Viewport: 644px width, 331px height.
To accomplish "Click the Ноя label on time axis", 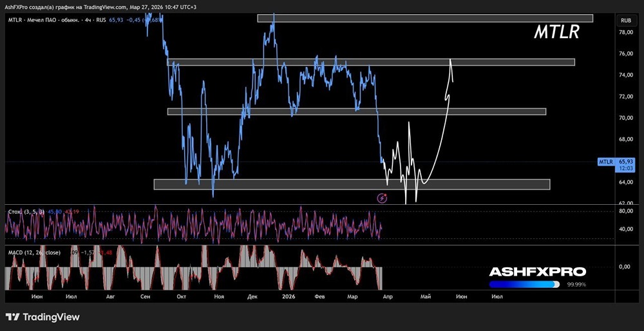I will [218, 296].
